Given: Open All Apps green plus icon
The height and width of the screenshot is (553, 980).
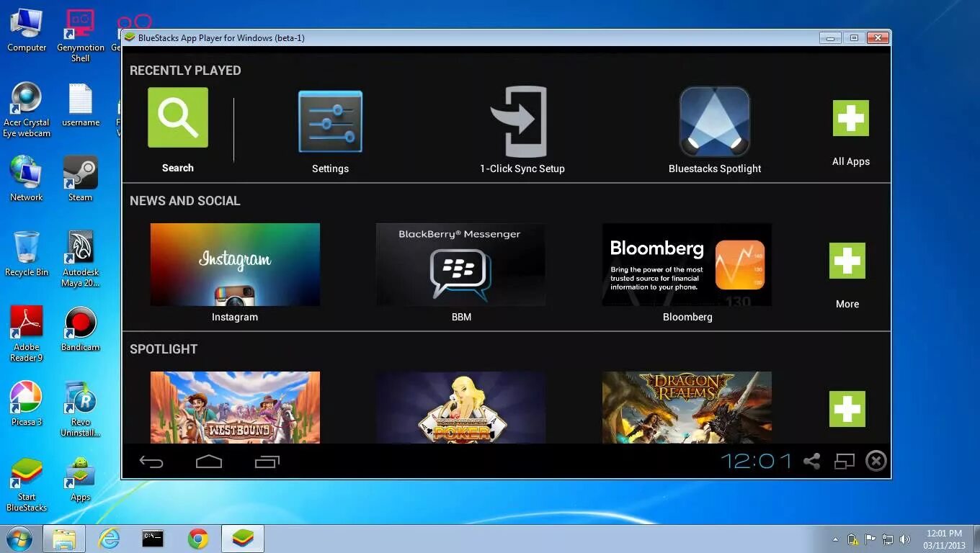Looking at the screenshot, I should pyautogui.click(x=851, y=118).
